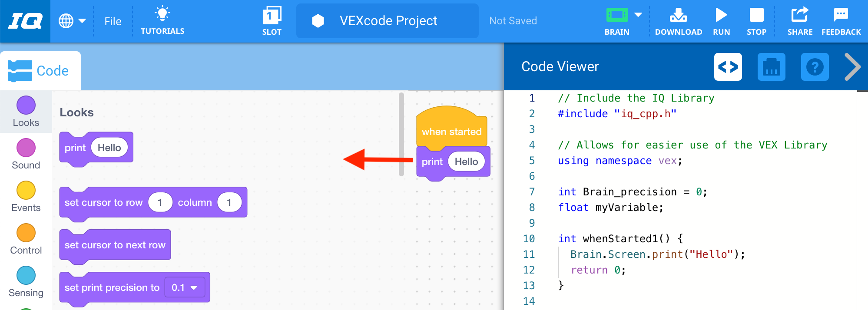Click the Hello text field in workspace print block
This screenshot has height=310, width=868.
[x=466, y=162]
